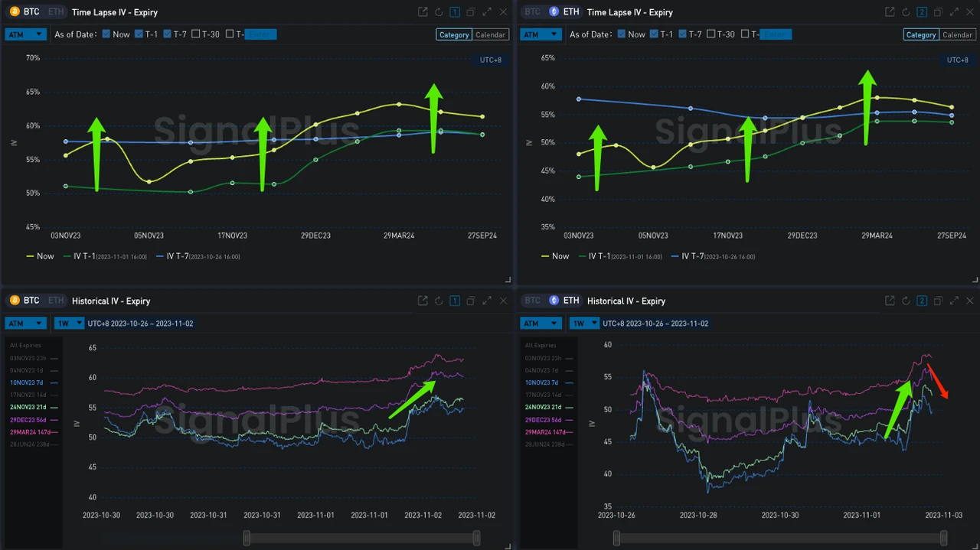The height and width of the screenshot is (550, 980).
Task: Click left handle of BTC Historical range slider
Action: 247,539
